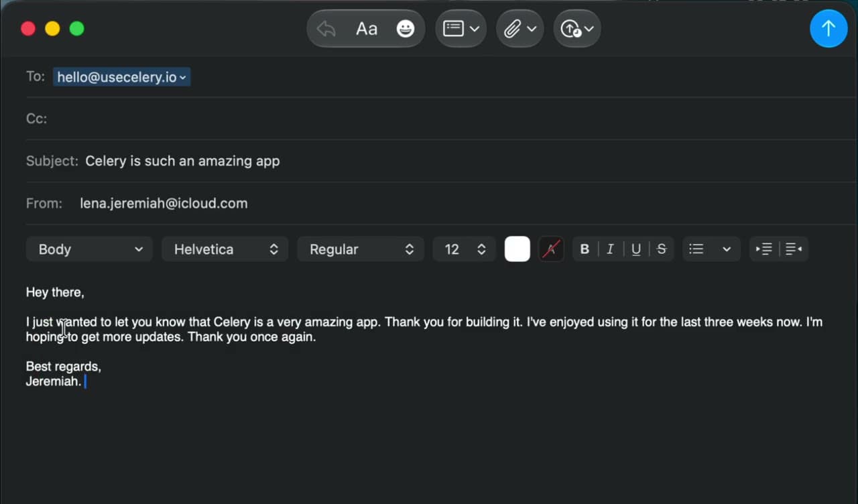Attach a file using the paperclip icon
The height and width of the screenshot is (504, 858).
tap(512, 29)
